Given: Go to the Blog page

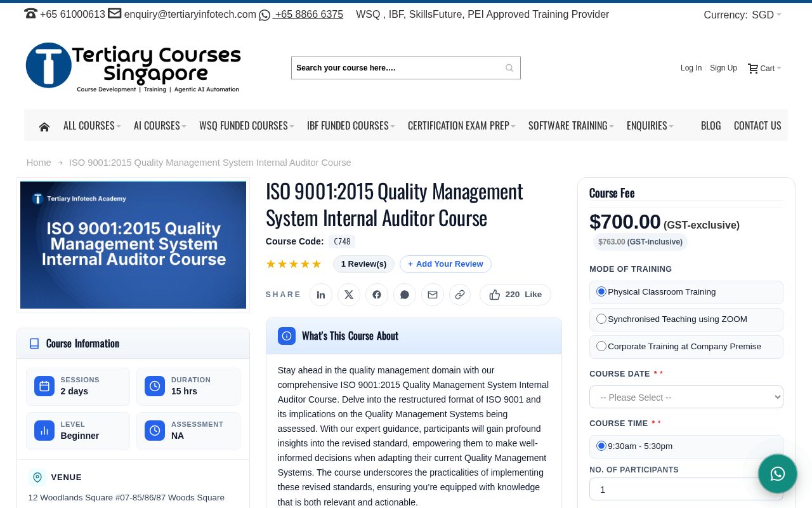Looking at the screenshot, I should [710, 126].
